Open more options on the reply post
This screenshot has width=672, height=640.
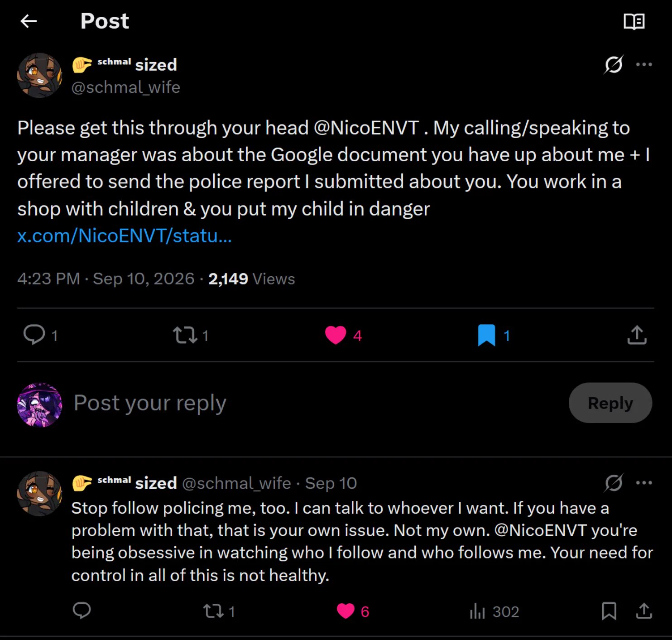click(x=644, y=483)
